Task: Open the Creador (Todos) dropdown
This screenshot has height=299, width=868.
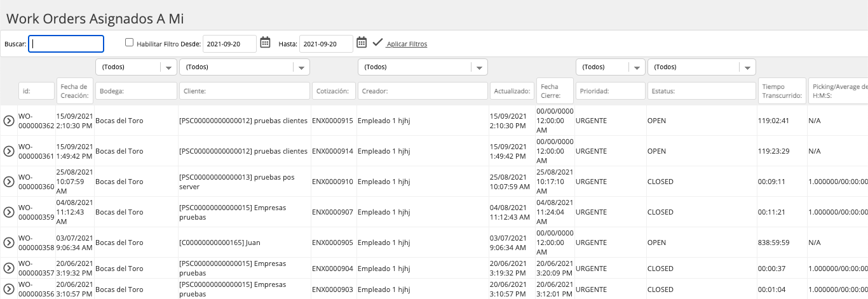Action: tap(423, 67)
